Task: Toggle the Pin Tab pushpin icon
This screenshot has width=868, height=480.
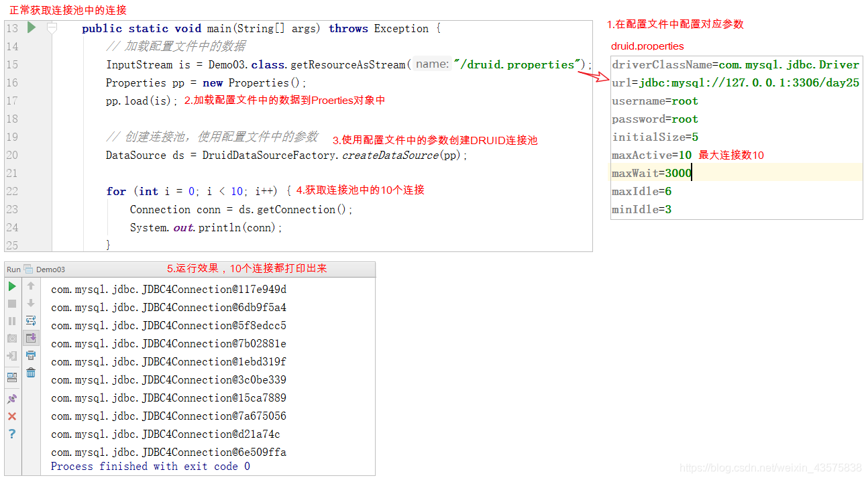Action: (x=12, y=398)
